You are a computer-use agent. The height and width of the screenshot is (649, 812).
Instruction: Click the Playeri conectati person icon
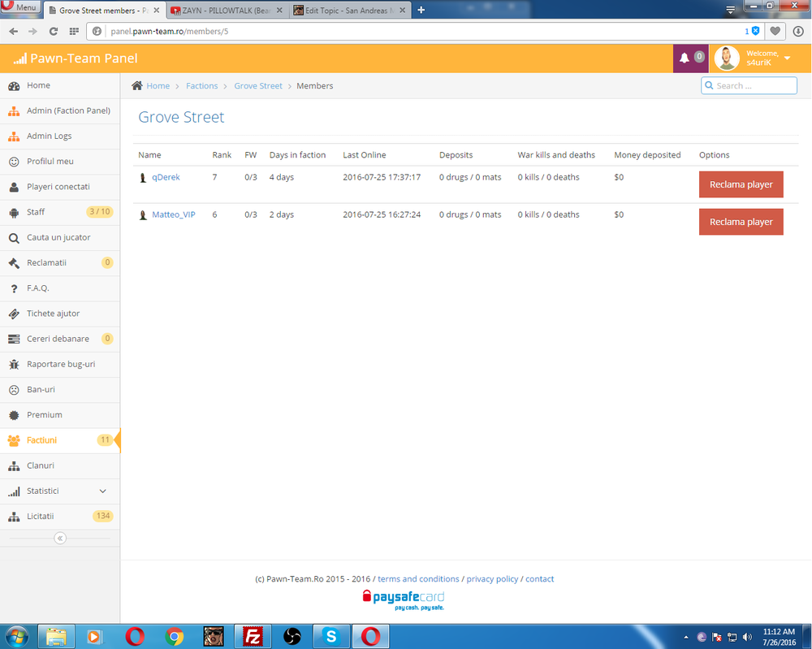[x=14, y=187]
